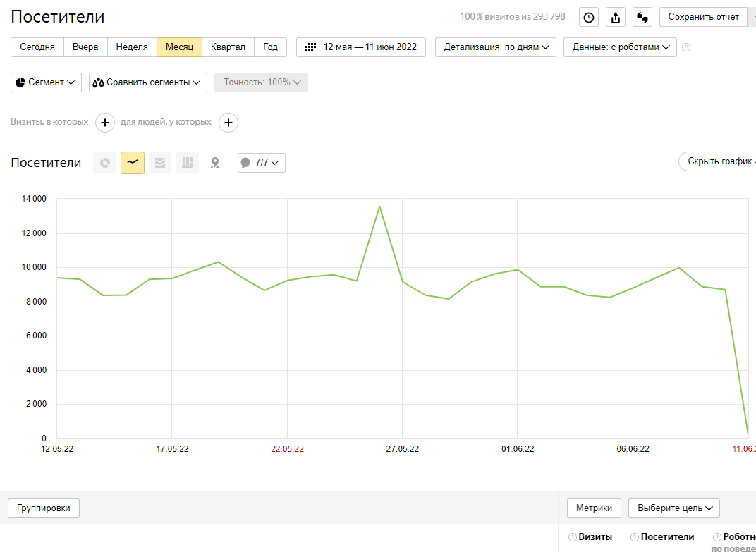This screenshot has height=552, width=756.
Task: Click the peak point on the visitors line
Action: (x=379, y=207)
